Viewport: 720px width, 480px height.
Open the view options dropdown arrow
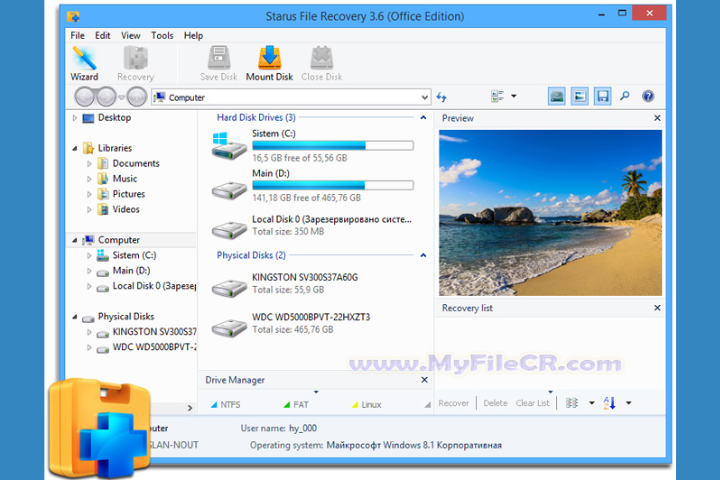click(514, 96)
